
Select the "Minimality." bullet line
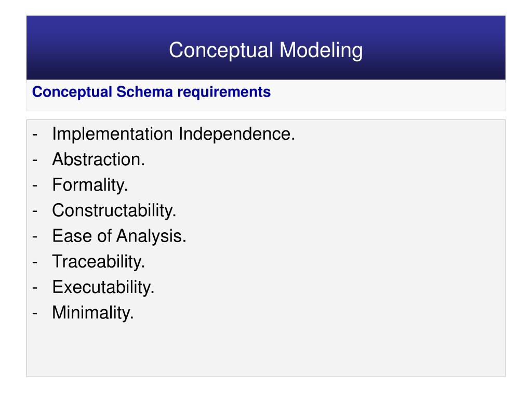pyautogui.click(x=93, y=312)
